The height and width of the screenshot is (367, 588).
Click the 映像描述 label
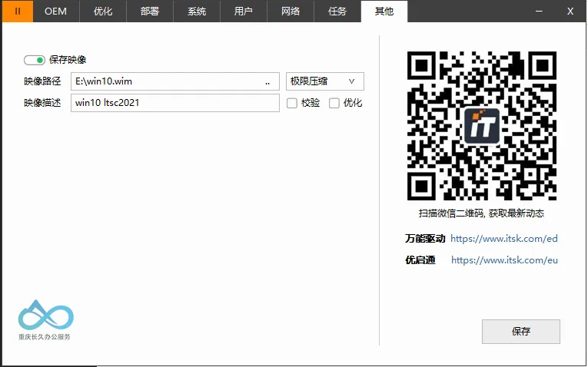[42, 103]
